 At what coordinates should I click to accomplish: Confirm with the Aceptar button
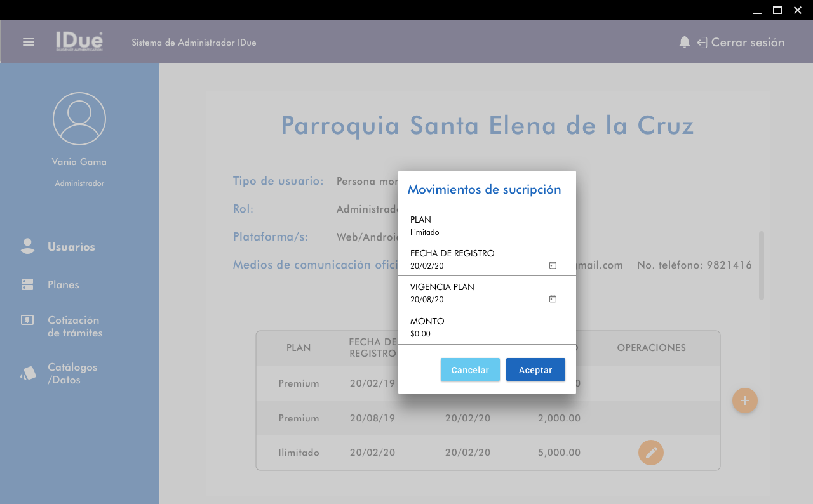click(535, 369)
